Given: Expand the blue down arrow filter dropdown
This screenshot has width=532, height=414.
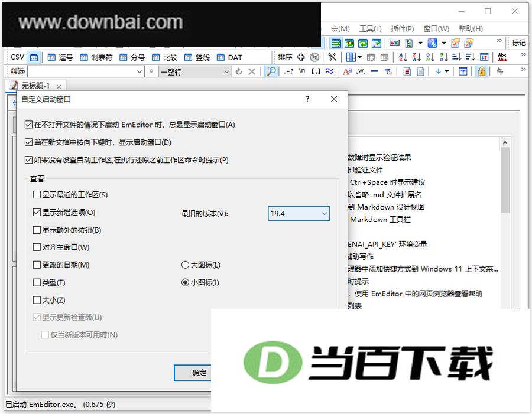Looking at the screenshot, I should pos(447,71).
